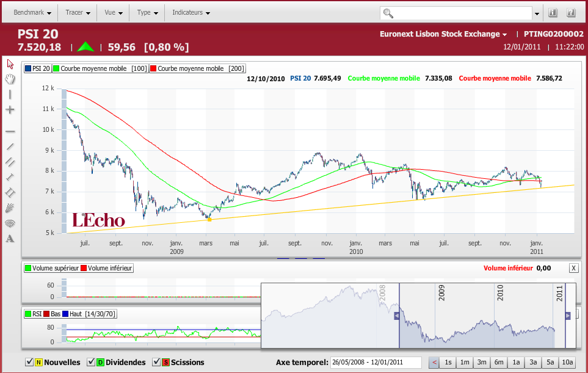Image resolution: width=588 pixels, height=373 pixels.
Task: Click Courbe moyenne mobile [100] legend
Action: pyautogui.click(x=100, y=68)
